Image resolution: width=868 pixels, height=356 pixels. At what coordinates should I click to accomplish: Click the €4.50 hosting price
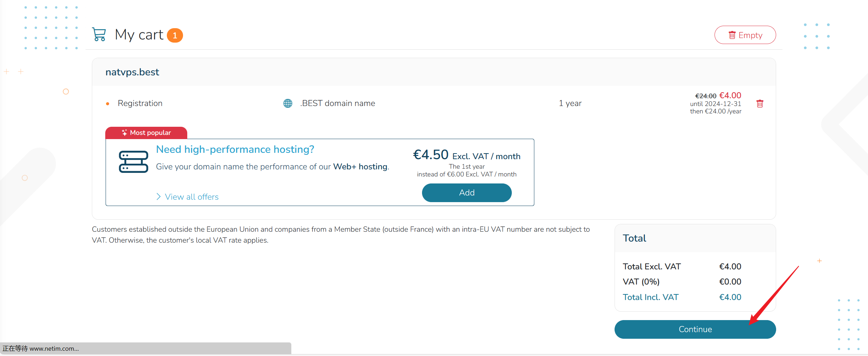pos(430,155)
